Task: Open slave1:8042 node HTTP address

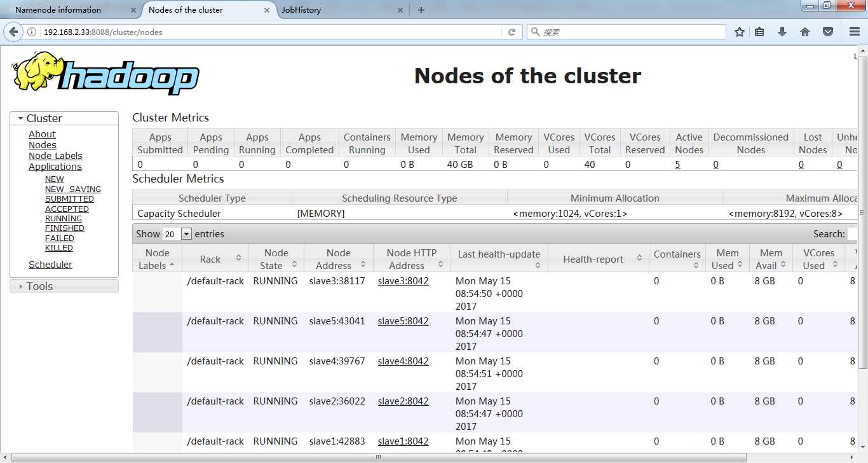Action: pos(403,441)
